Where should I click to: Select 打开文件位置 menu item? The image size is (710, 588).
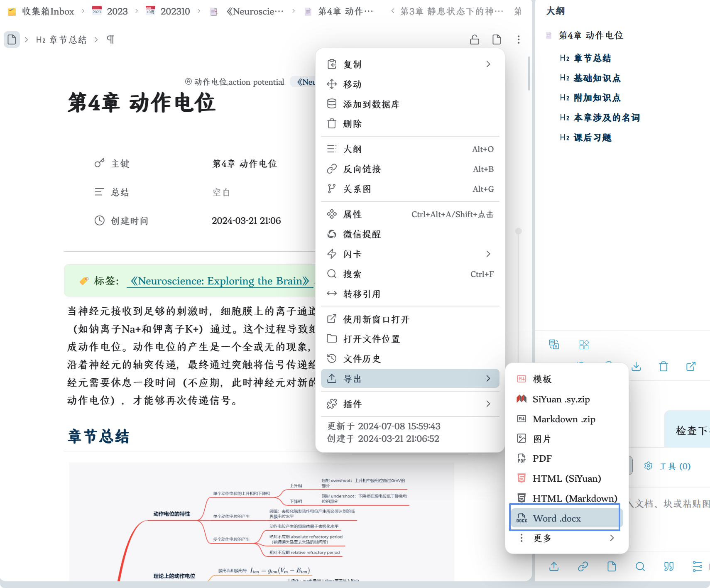(x=410, y=339)
